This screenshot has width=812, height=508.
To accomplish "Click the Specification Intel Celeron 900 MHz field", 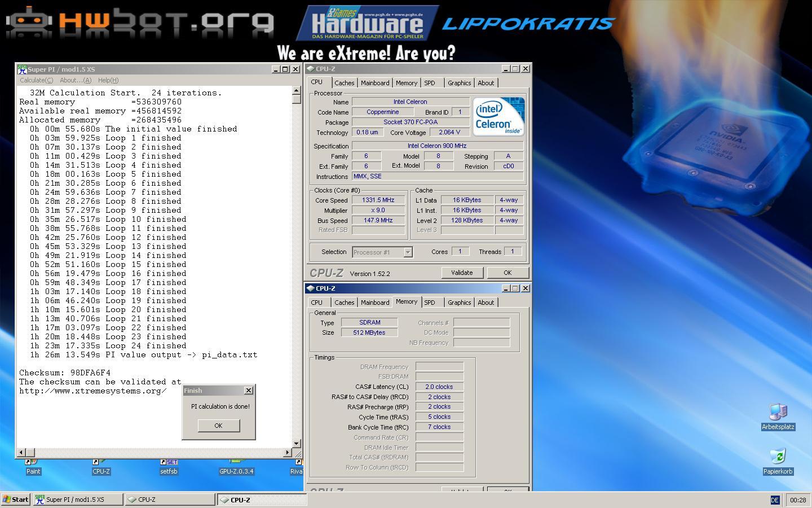I will coord(438,146).
